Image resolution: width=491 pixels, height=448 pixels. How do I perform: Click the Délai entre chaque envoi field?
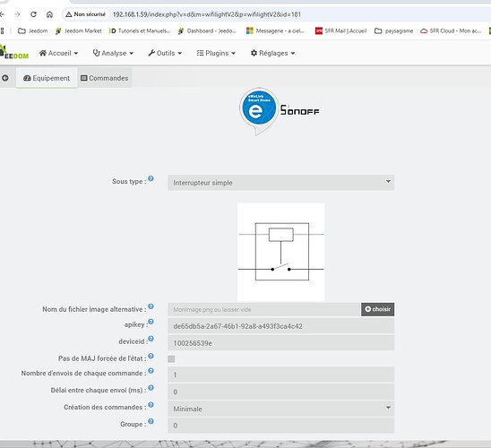(280, 392)
